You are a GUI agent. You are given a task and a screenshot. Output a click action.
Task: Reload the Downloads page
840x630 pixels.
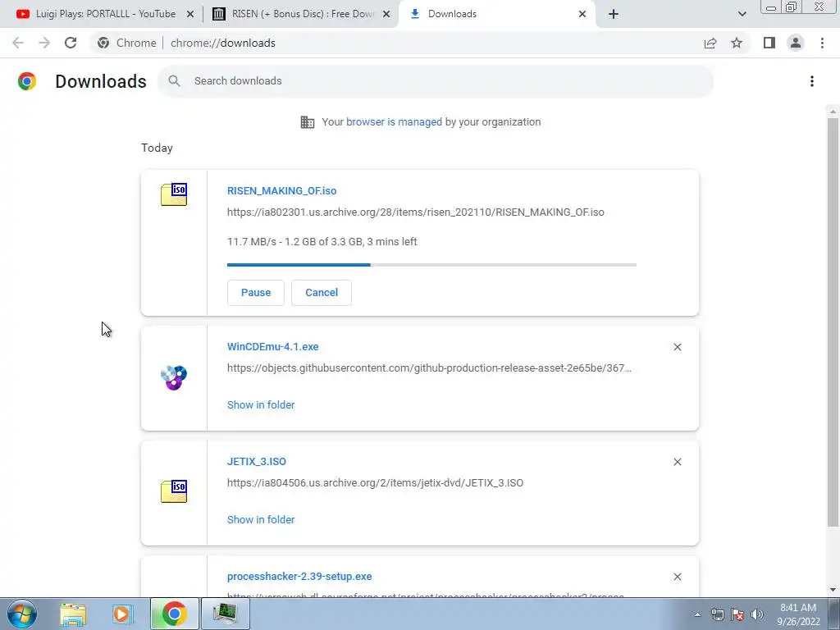point(71,43)
